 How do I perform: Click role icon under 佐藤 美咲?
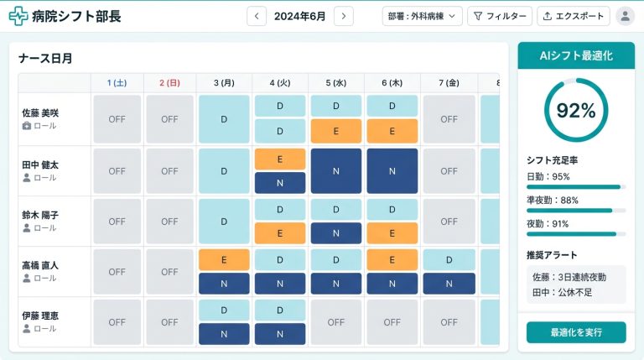coord(26,127)
